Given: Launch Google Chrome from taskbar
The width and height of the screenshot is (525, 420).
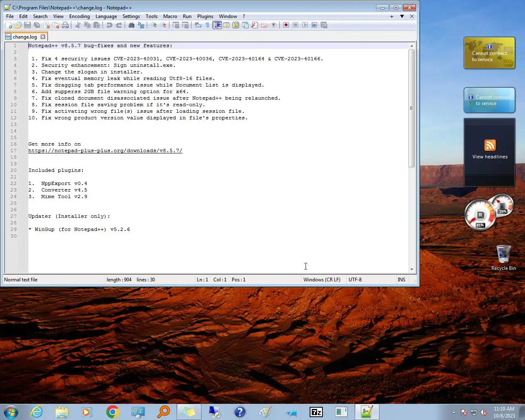Looking at the screenshot, I should [112, 412].
